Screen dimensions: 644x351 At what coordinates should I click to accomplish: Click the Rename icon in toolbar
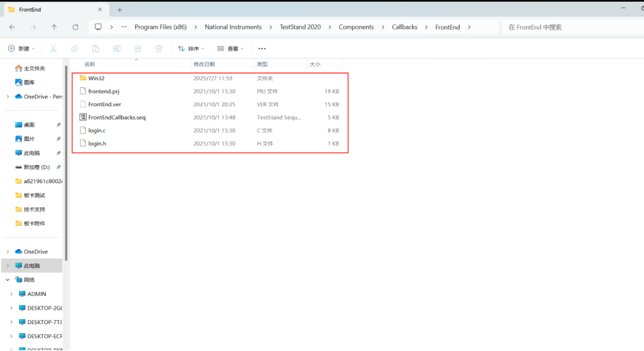(117, 48)
